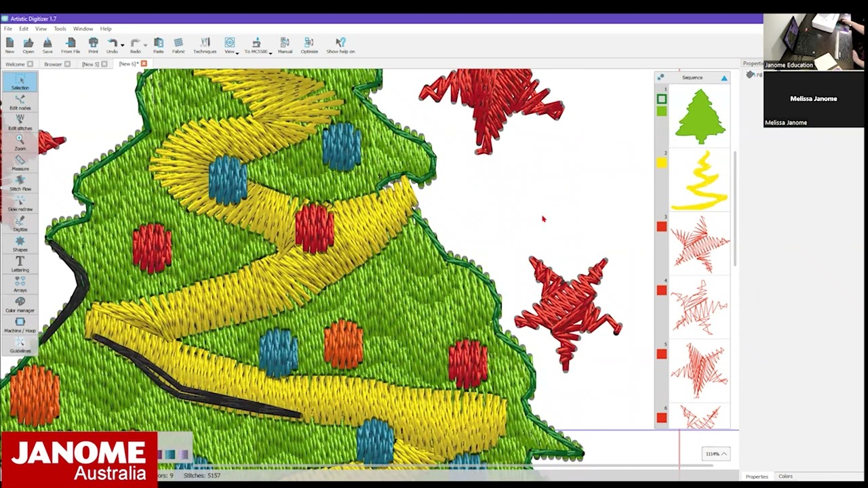Close the Welcome tab
868x488 pixels.
(30, 64)
